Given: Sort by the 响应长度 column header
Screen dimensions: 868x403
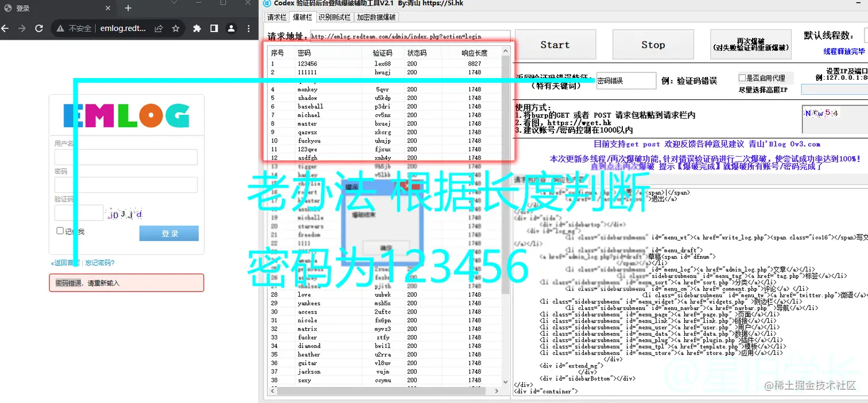Looking at the screenshot, I should tap(471, 53).
